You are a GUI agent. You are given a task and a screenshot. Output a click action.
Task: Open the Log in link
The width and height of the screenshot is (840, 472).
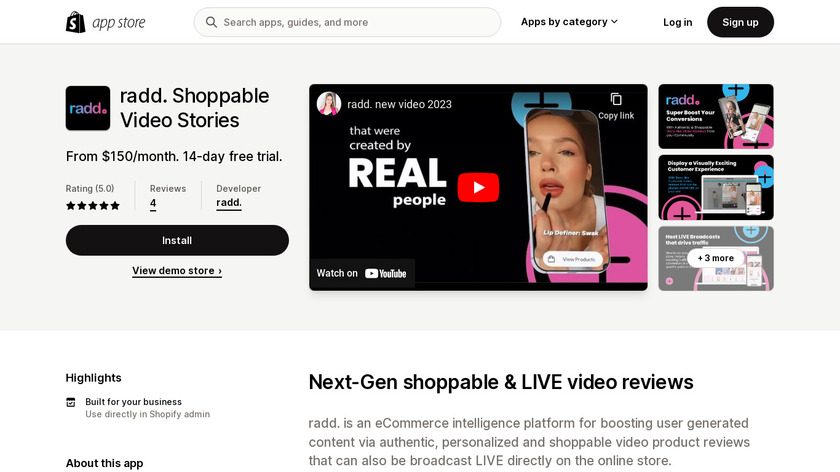(677, 22)
